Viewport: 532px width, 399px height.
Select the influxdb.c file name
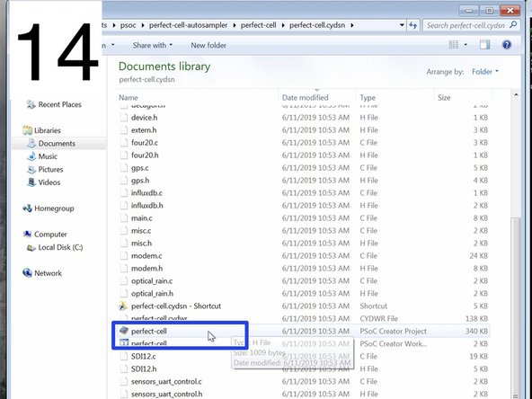pyautogui.click(x=146, y=193)
